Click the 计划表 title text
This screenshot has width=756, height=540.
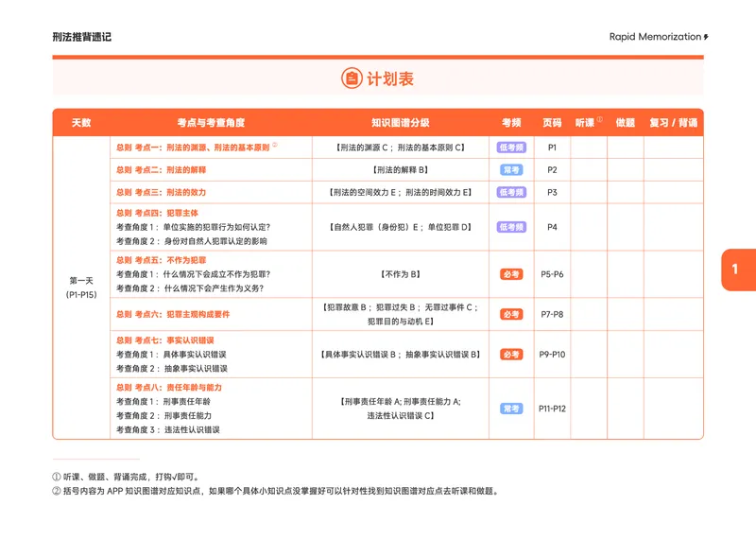[390, 78]
